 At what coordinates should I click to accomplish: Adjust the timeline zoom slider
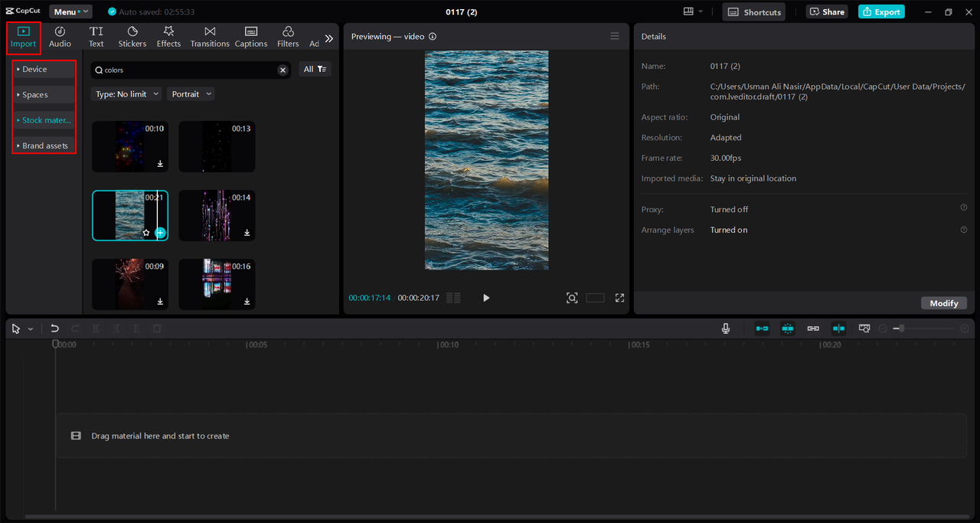924,329
